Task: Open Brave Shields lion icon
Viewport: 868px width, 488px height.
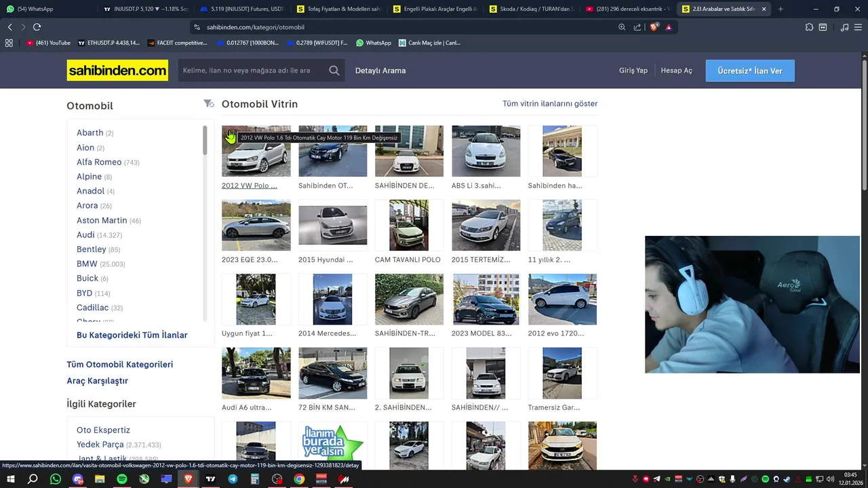Action: [654, 27]
